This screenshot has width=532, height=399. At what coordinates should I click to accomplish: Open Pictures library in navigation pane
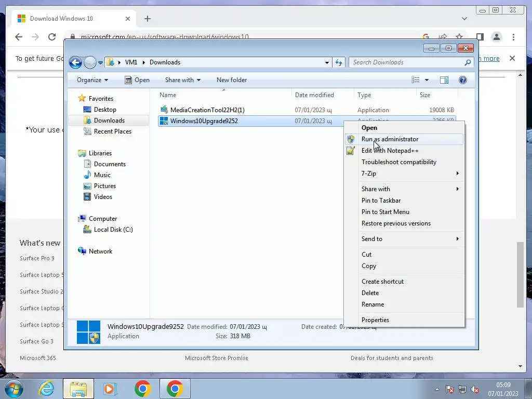(105, 186)
